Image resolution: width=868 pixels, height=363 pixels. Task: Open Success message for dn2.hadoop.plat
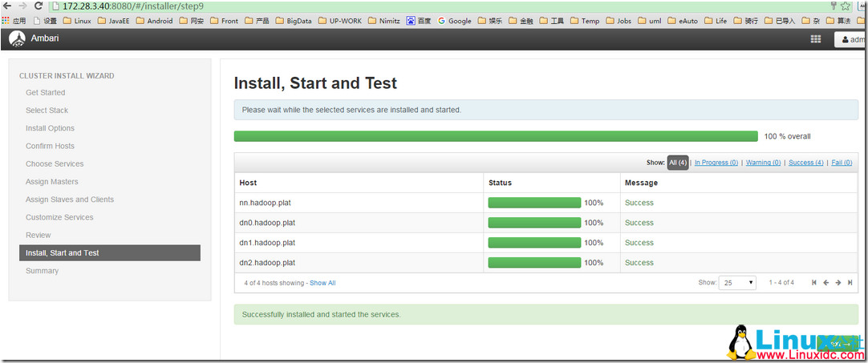pyautogui.click(x=639, y=262)
